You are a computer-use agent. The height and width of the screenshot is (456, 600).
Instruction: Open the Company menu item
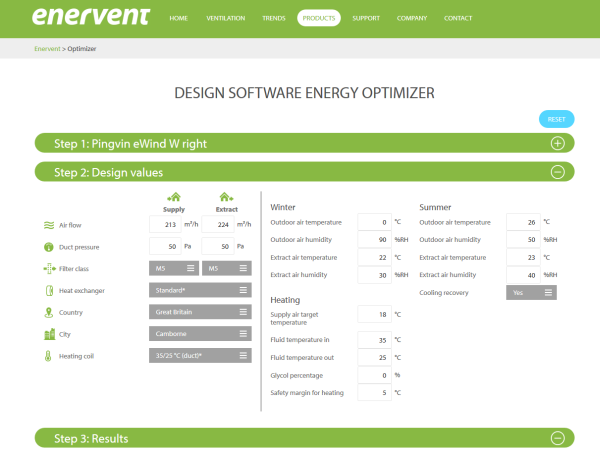click(412, 18)
